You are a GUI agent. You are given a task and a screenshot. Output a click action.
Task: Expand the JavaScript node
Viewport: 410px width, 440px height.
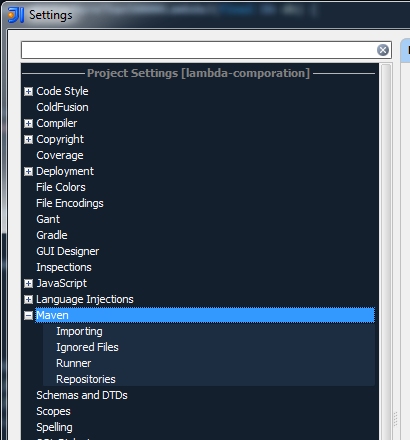(29, 283)
